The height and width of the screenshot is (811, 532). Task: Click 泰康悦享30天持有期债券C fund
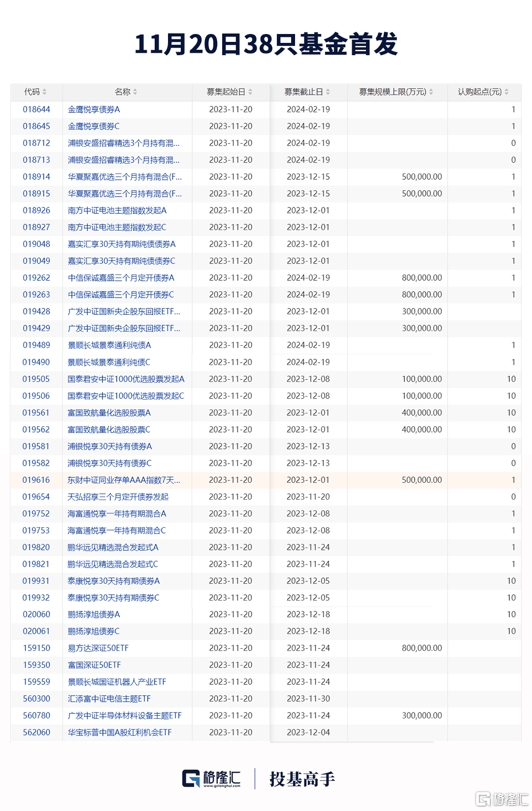[x=114, y=598]
